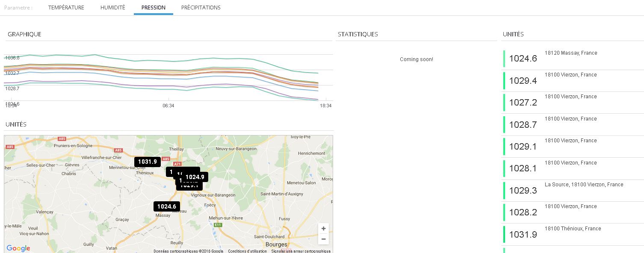Select the 1024.6 map marker near Massay
Screen dimensions: 644x253
(166, 206)
